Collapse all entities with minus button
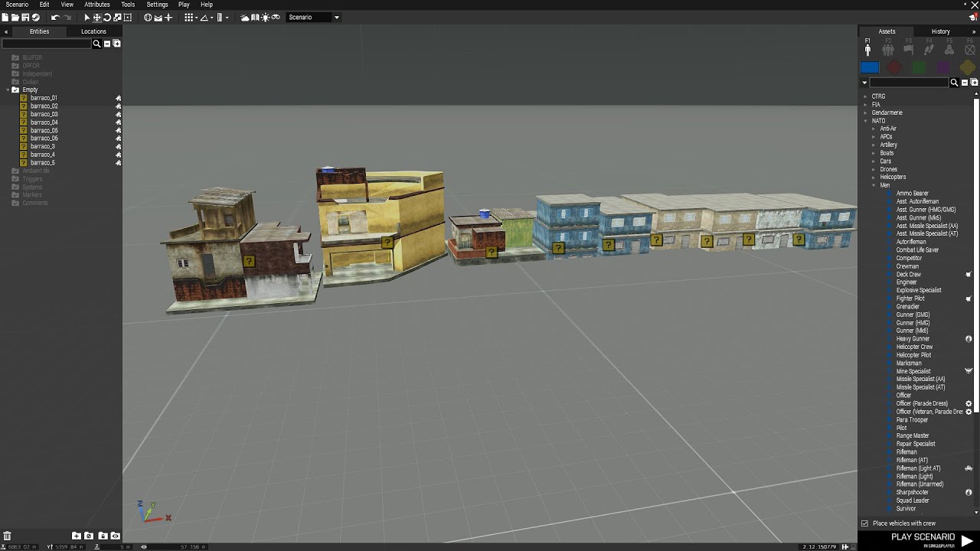Image resolution: width=980 pixels, height=551 pixels. (x=107, y=44)
